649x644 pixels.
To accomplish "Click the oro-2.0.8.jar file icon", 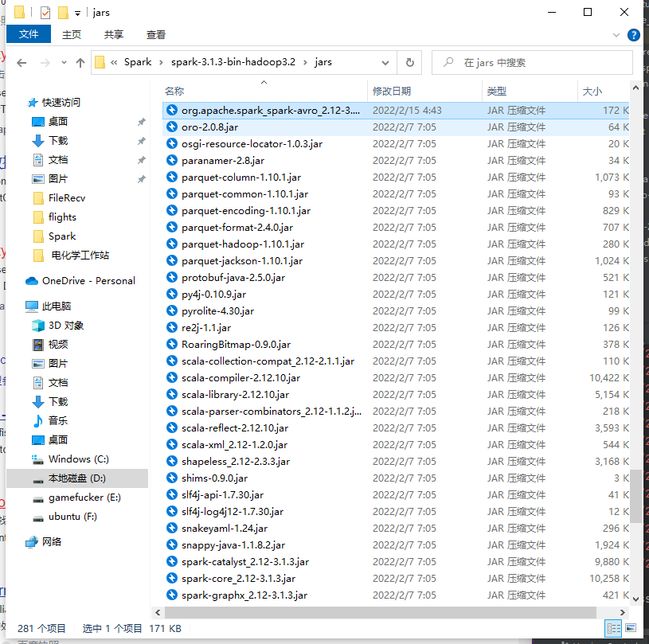I will click(x=172, y=127).
